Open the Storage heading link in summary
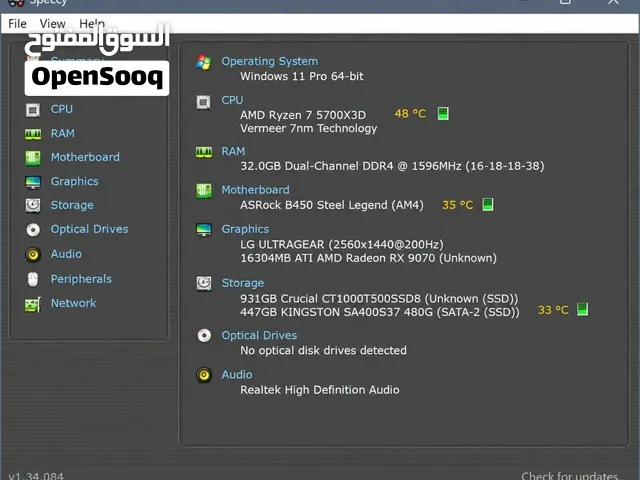The height and width of the screenshot is (480, 640). click(x=242, y=283)
